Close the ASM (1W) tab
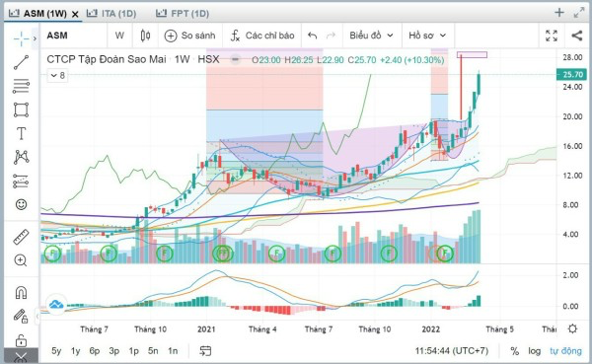 coord(75,14)
